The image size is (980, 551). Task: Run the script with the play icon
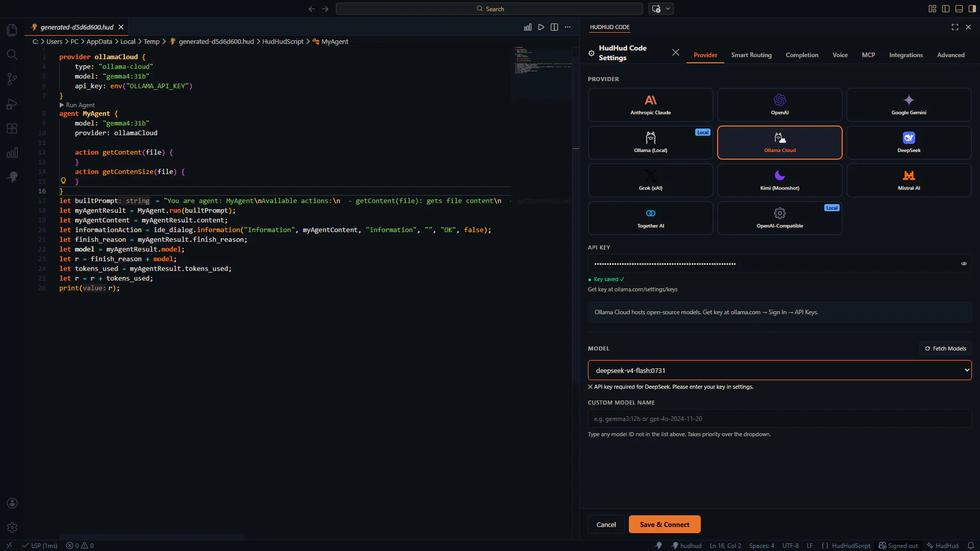pos(541,27)
